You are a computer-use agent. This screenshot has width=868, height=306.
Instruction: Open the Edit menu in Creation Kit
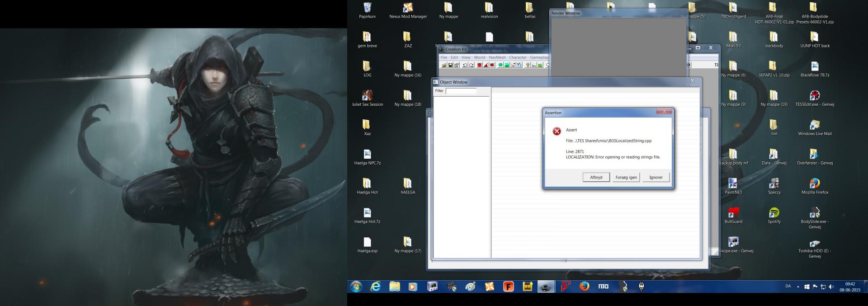454,57
